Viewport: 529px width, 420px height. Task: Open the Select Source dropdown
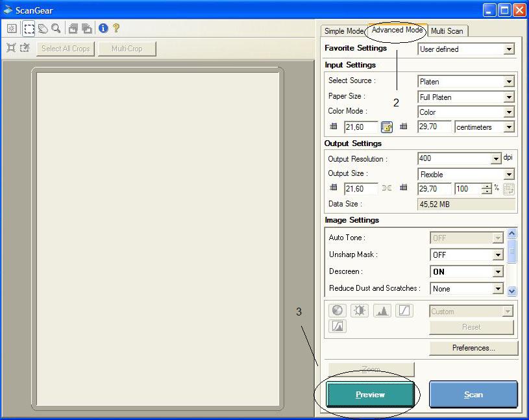pyautogui.click(x=466, y=82)
